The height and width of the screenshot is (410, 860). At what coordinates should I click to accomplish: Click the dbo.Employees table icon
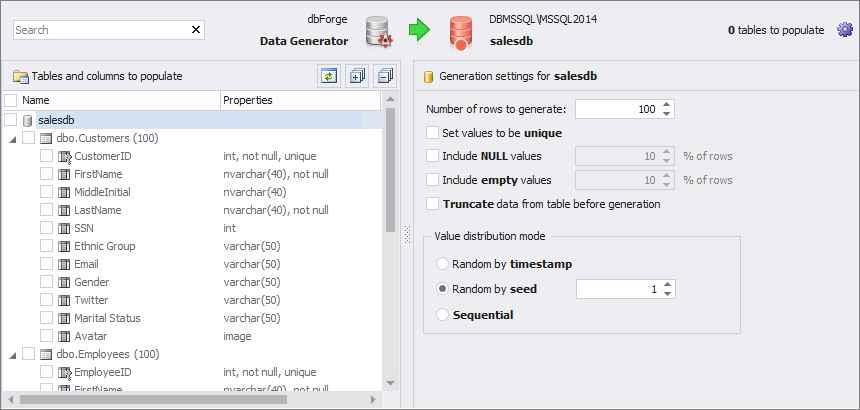tap(47, 354)
